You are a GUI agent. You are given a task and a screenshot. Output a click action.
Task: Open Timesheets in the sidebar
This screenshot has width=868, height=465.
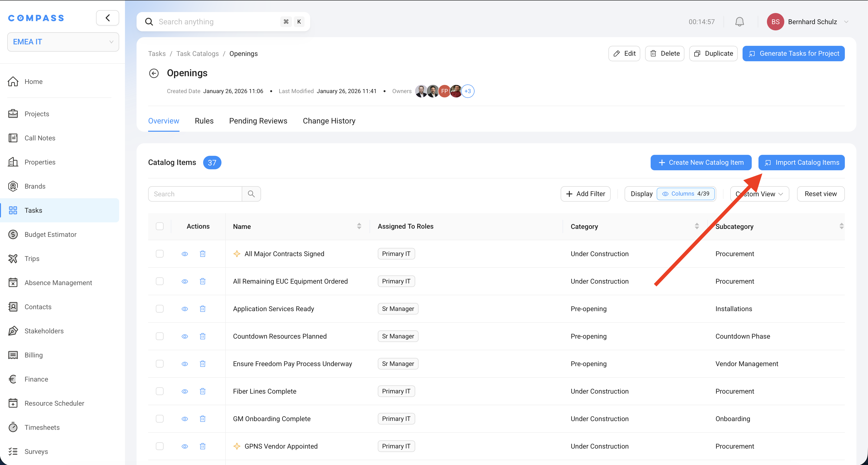tap(60, 428)
